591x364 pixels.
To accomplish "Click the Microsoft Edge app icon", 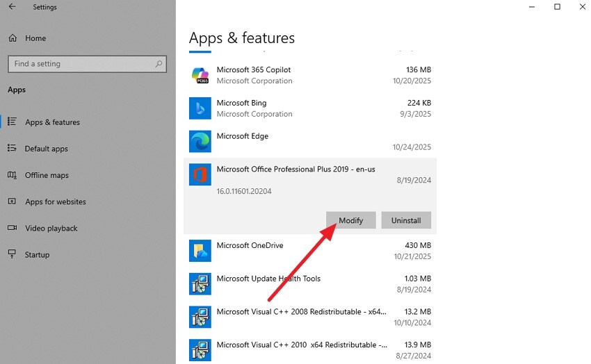I will (x=200, y=142).
